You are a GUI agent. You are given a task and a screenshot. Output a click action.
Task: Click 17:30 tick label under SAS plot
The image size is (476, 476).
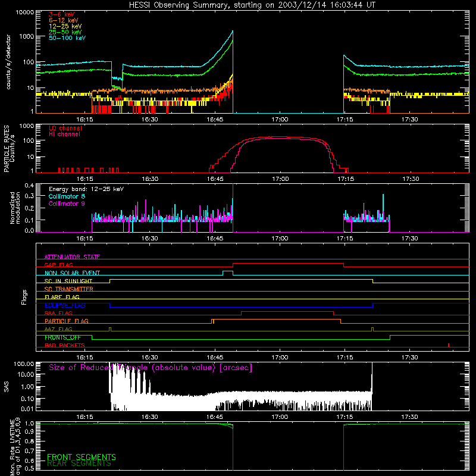pos(410,417)
